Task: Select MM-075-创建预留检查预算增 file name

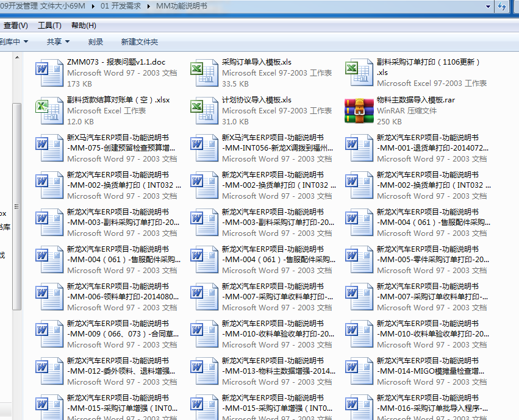Action: point(121,143)
